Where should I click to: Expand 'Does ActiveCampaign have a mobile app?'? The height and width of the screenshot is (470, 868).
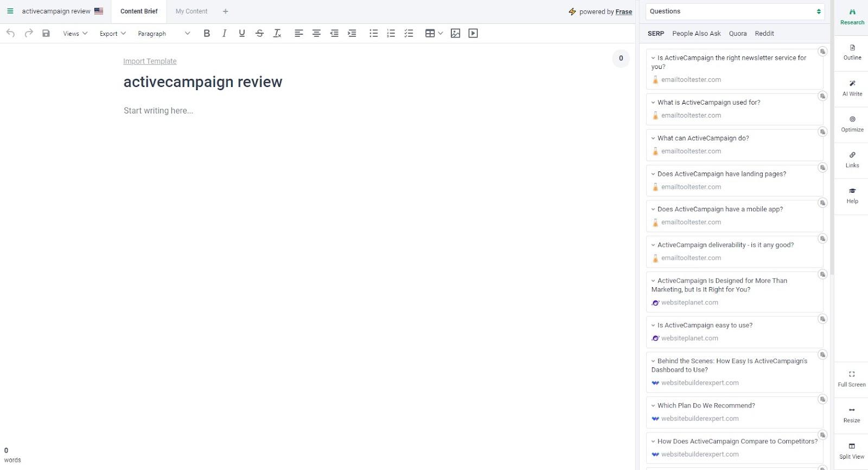[x=653, y=209]
